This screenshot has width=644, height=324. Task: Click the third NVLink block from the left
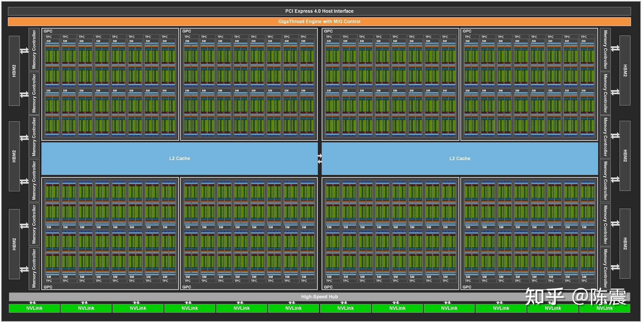coord(138,308)
